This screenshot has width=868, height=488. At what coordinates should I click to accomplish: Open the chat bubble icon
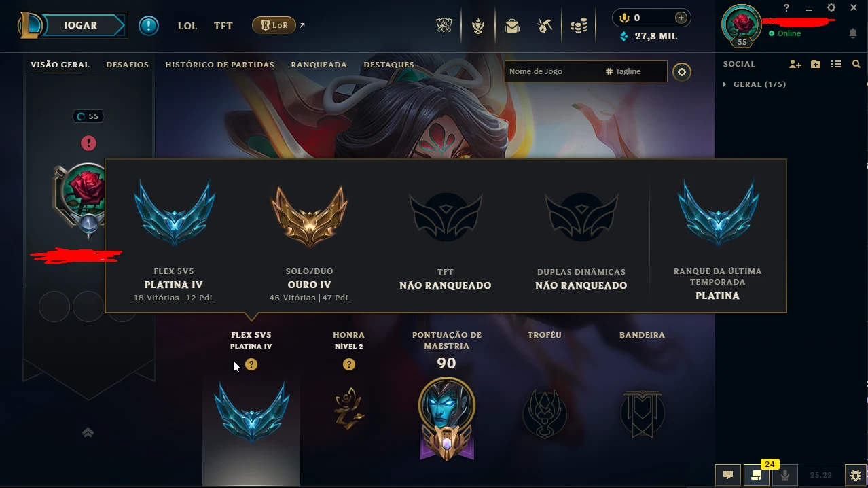click(x=727, y=475)
